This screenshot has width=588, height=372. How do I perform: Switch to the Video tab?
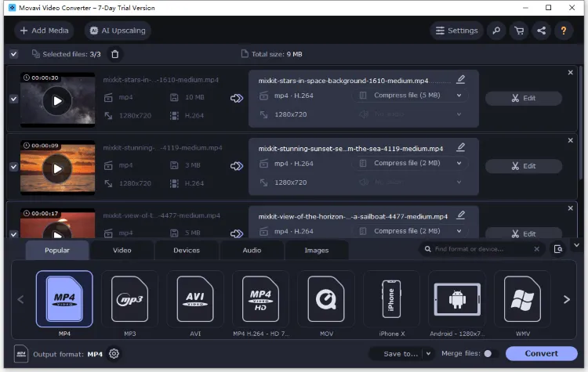pyautogui.click(x=122, y=251)
